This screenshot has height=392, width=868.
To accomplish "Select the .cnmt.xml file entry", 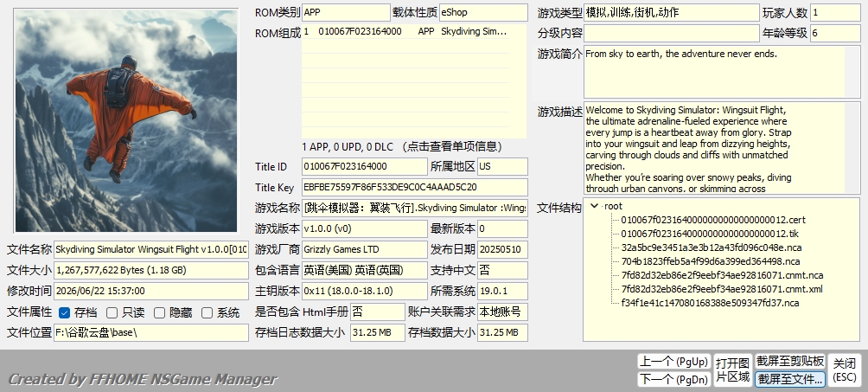I will pyautogui.click(x=722, y=289).
